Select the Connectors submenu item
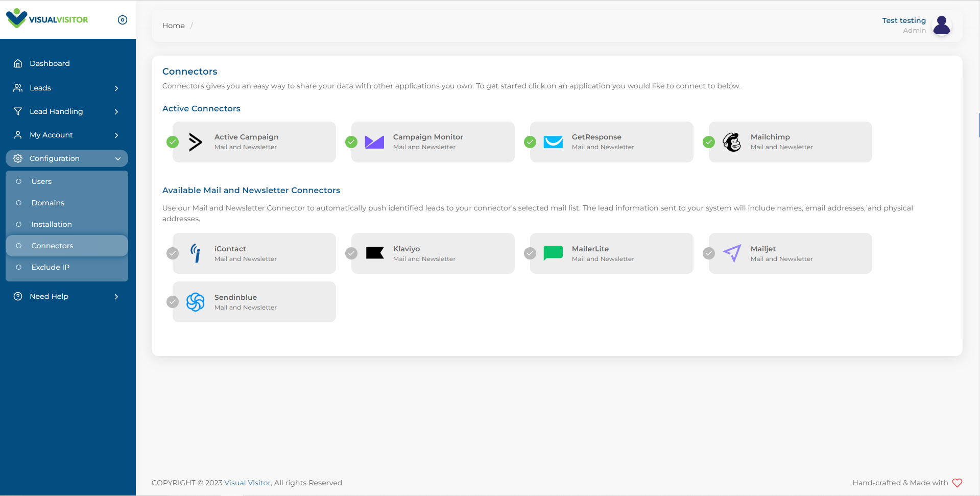This screenshot has height=496, width=980. (67, 246)
